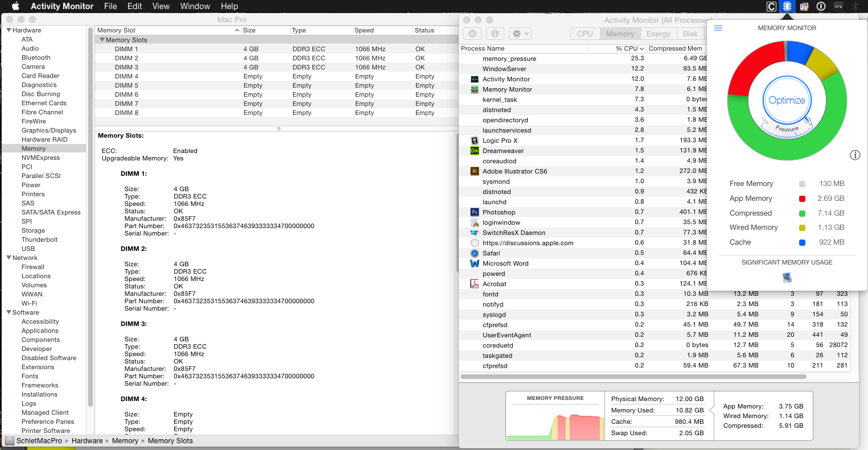Screen dimensions: 868x450
Task: Click Hardware in the bottom path bar
Action: click(x=87, y=441)
